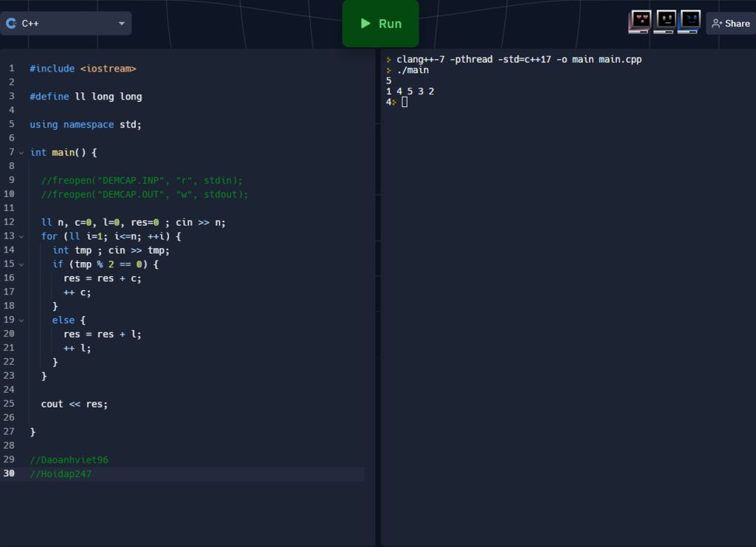Open the Share dialog

click(x=730, y=24)
